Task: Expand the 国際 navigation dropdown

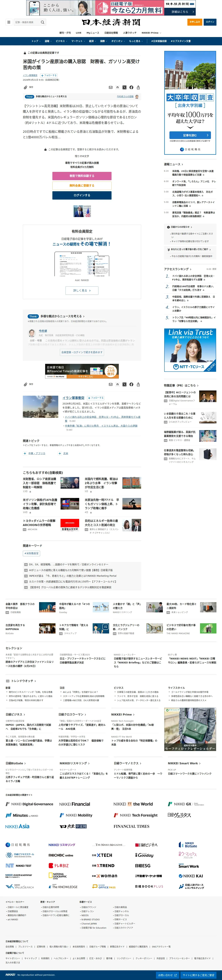Action: (x=103, y=41)
